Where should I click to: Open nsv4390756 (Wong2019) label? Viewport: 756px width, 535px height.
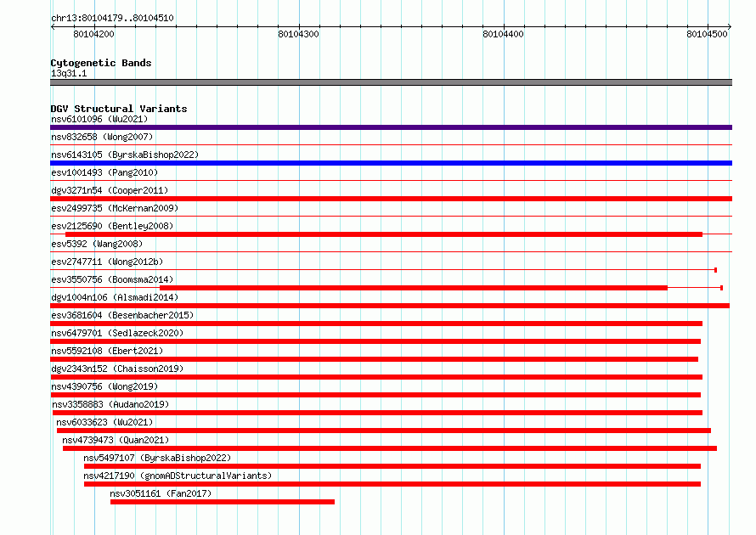104,386
